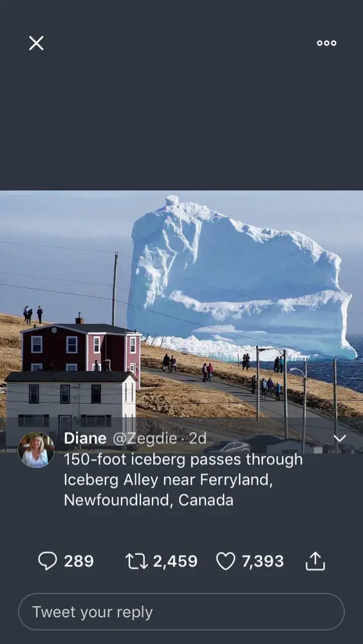Retweet using the arrows icon
The image size is (363, 644).
click(136, 561)
